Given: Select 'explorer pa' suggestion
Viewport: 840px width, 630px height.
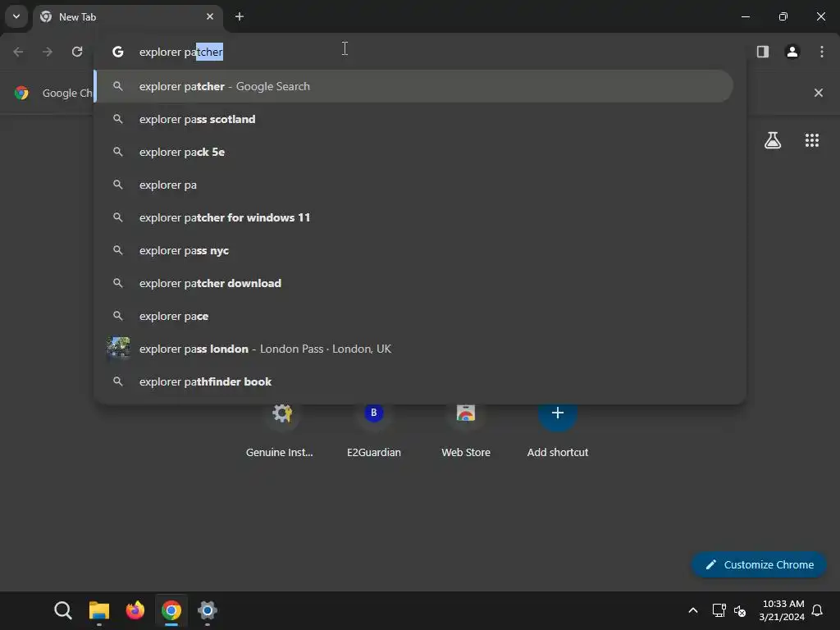Looking at the screenshot, I should (413, 185).
